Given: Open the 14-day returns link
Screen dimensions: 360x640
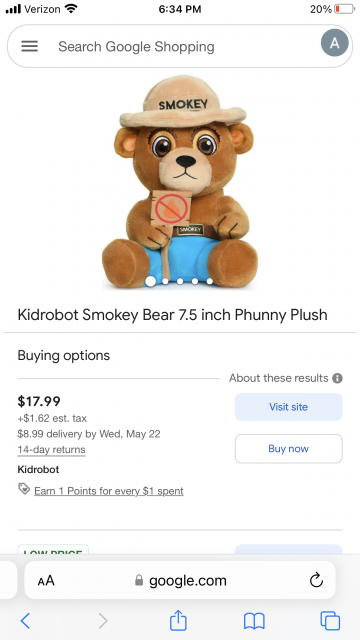Looking at the screenshot, I should tap(51, 450).
